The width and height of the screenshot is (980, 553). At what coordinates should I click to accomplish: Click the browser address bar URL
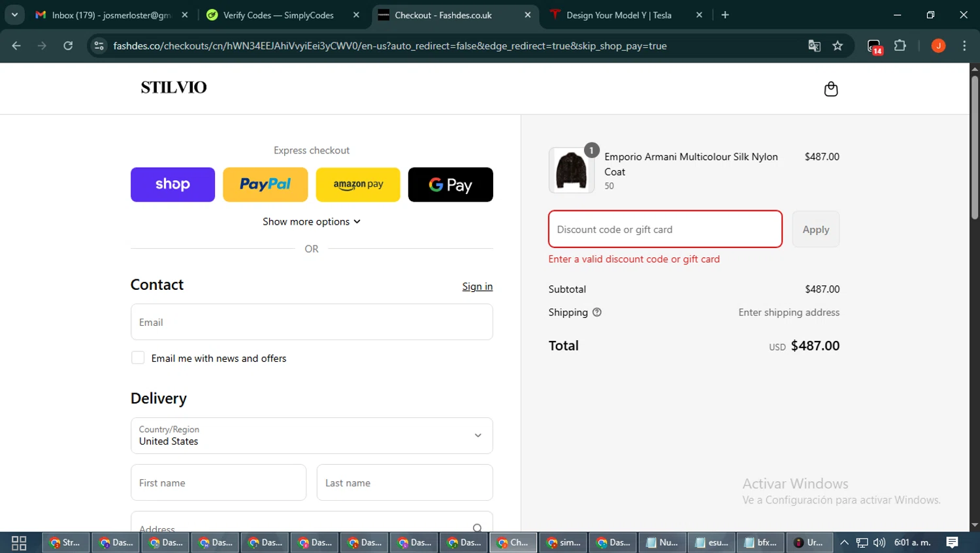click(x=390, y=46)
